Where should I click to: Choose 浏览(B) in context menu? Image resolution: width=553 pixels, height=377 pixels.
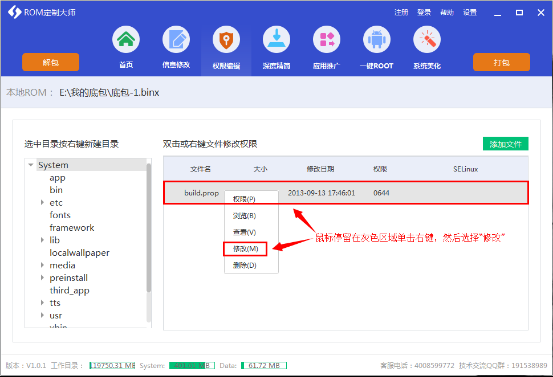244,216
